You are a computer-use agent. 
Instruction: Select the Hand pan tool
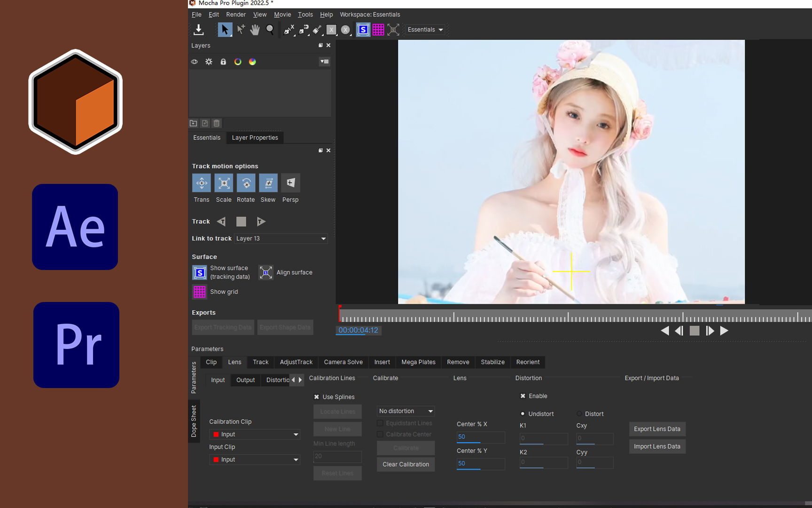255,30
